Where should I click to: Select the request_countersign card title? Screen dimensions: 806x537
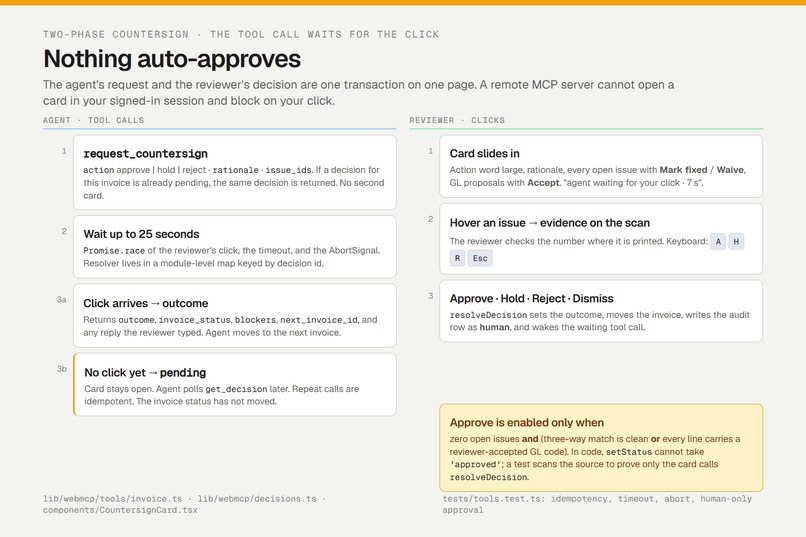(x=145, y=153)
